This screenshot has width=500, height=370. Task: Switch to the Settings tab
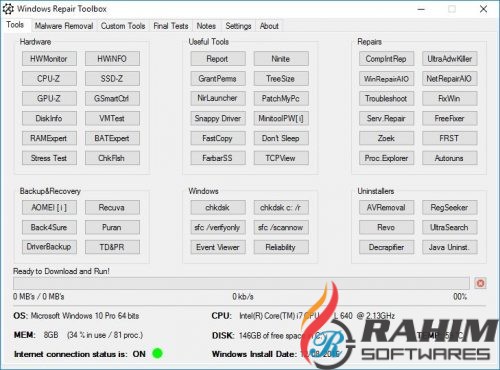click(x=238, y=26)
